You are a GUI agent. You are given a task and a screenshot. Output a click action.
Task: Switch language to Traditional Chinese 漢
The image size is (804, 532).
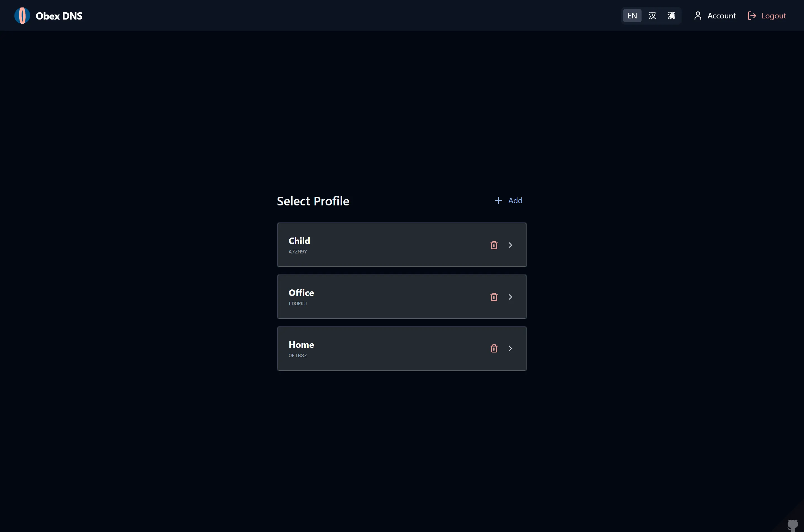(671, 16)
